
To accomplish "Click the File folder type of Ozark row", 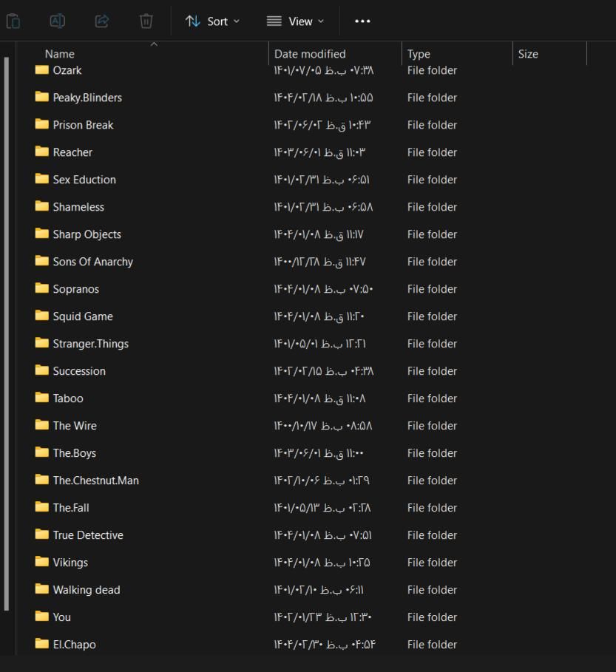I will pos(432,70).
